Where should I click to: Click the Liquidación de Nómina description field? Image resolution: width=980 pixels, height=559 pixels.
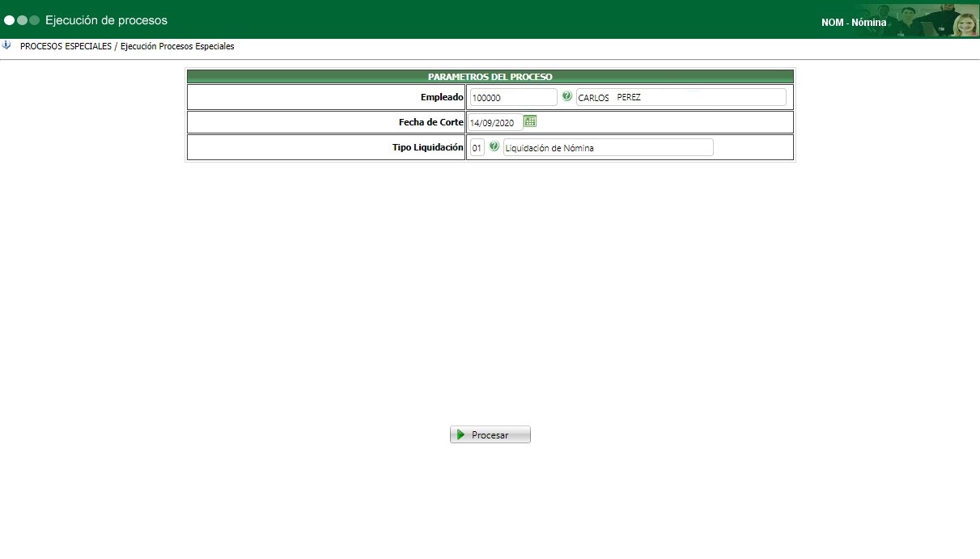609,147
